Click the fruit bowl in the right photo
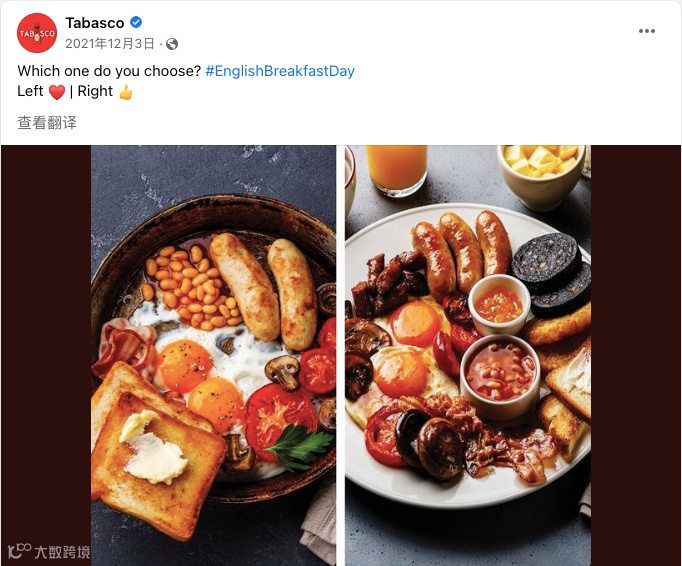The height and width of the screenshot is (566, 682). (x=541, y=172)
